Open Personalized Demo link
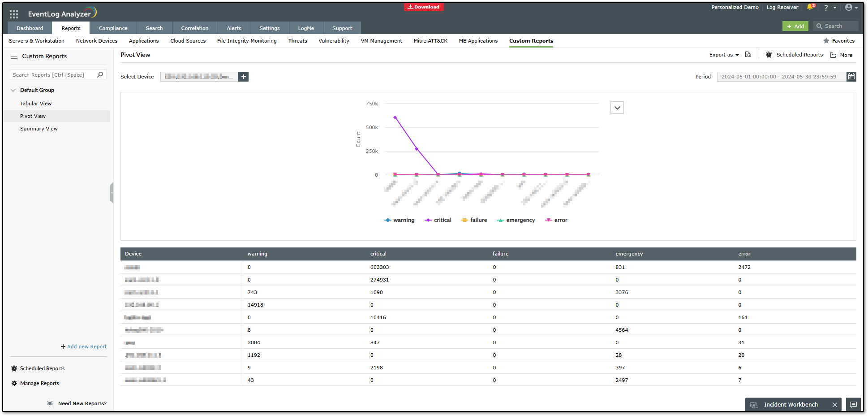Screen dimensions: 868x416 pos(735,7)
